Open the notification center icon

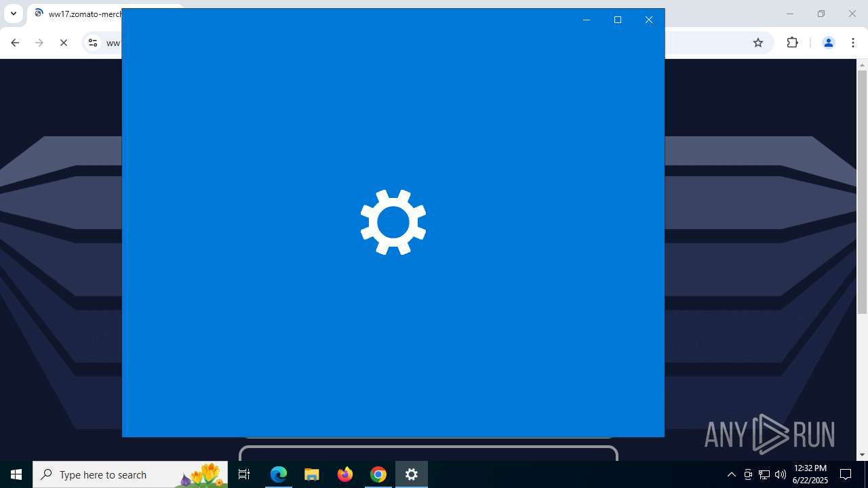pyautogui.click(x=846, y=474)
